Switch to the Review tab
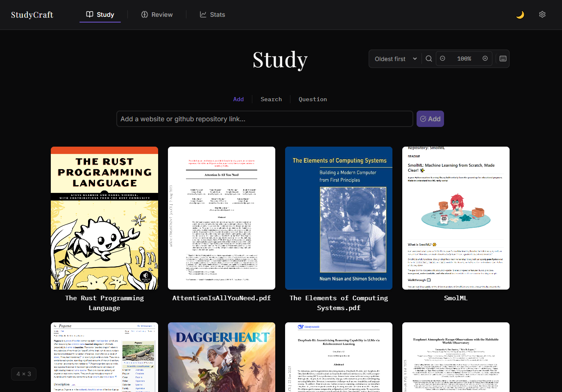 point(157,15)
